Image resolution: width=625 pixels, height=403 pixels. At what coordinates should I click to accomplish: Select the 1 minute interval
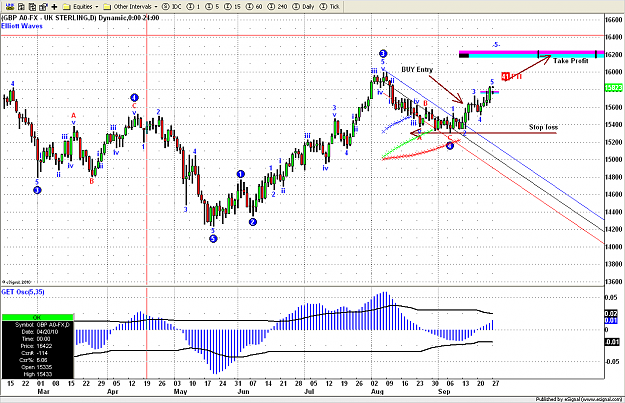click(x=193, y=6)
